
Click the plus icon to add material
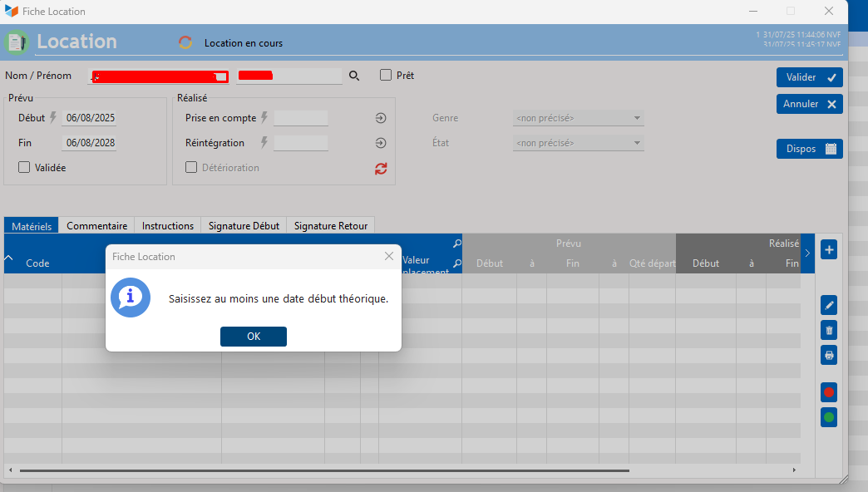(x=828, y=249)
